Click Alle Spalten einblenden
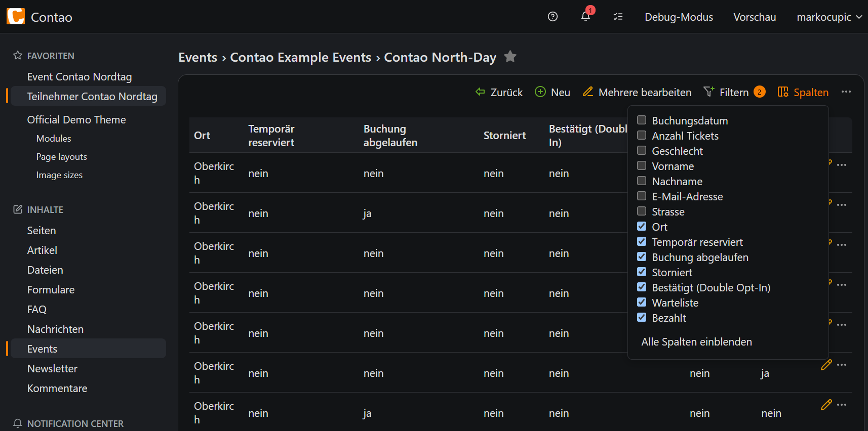The height and width of the screenshot is (431, 868). 696,342
